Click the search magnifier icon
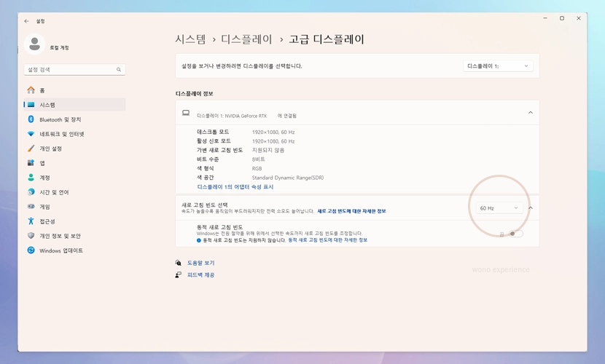Image resolution: width=605 pixels, height=364 pixels. [119, 70]
